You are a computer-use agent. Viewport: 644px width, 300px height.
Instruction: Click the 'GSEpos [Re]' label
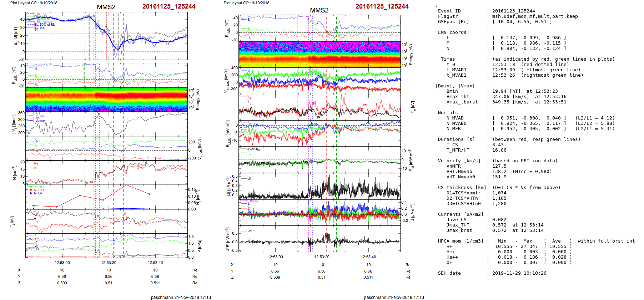coord(453,22)
